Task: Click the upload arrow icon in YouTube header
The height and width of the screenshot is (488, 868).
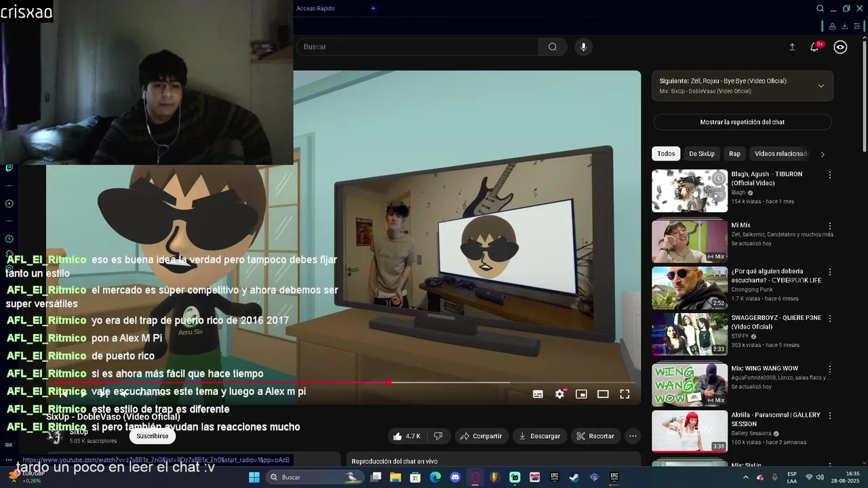Action: coord(792,47)
